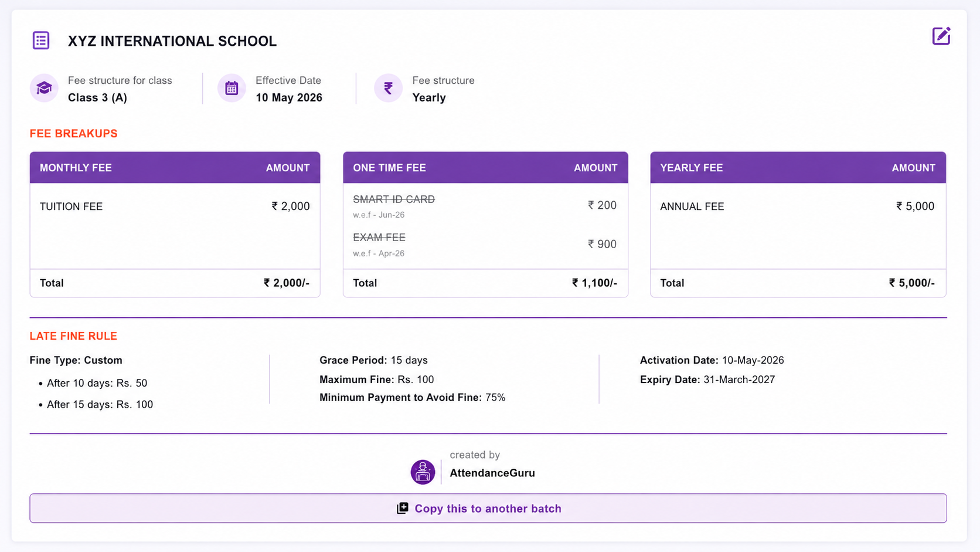Click the w.e.f - Apr-26 note
Viewport: 980px width, 552px height.
(x=379, y=253)
